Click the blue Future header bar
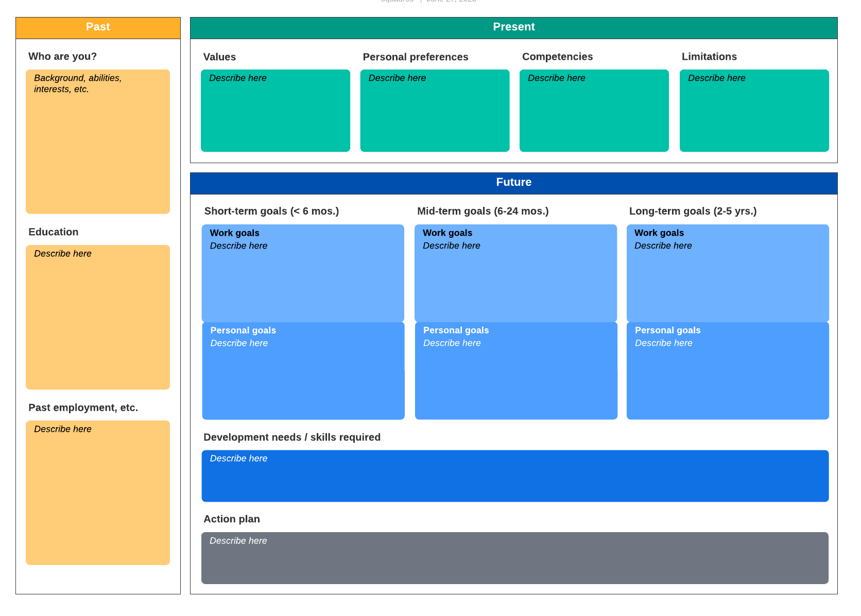This screenshot has width=861, height=616. coord(513,183)
